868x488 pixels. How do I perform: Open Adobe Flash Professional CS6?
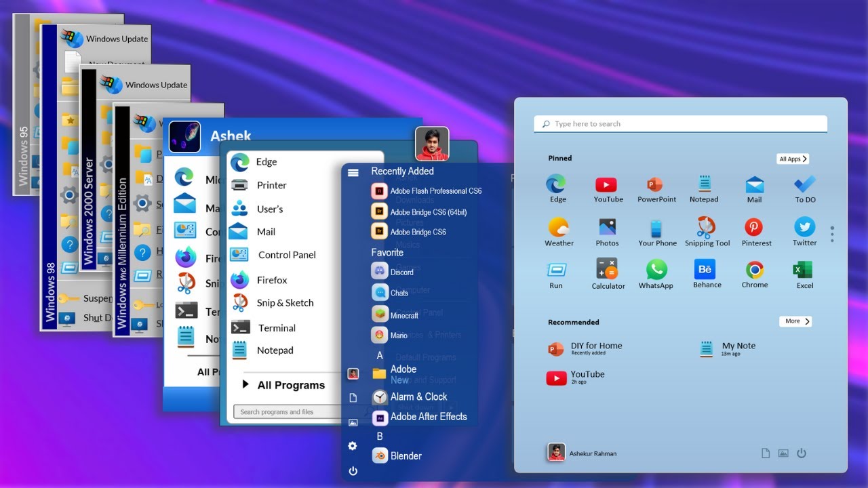[427, 191]
